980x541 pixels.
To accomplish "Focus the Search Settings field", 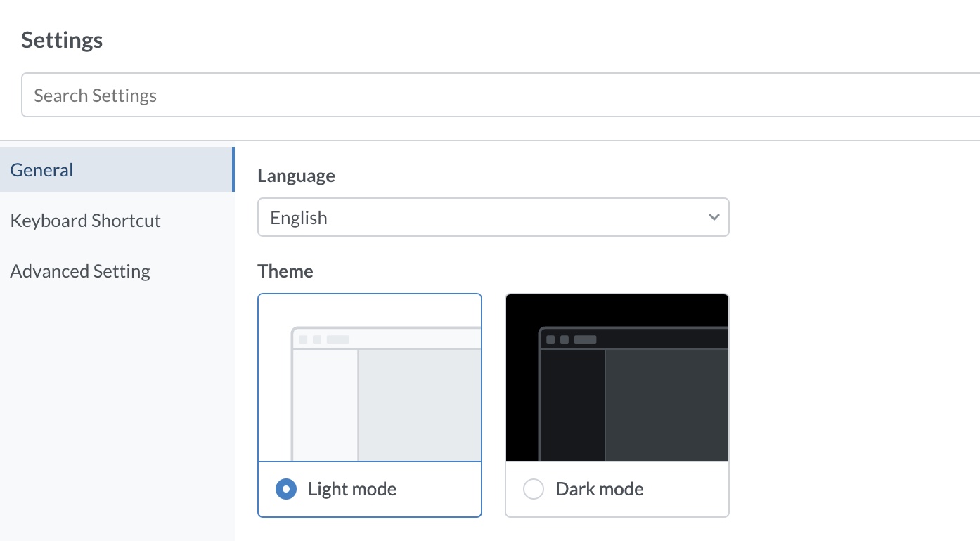I will [x=501, y=95].
